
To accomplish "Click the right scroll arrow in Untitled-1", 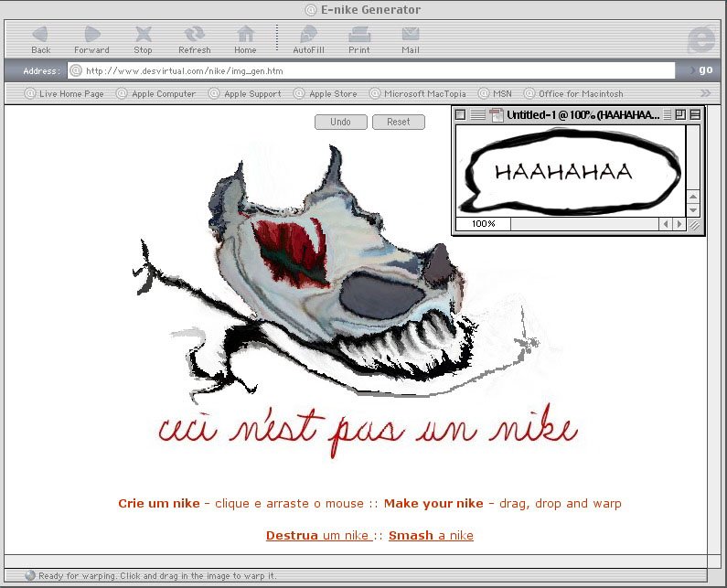I will [679, 224].
